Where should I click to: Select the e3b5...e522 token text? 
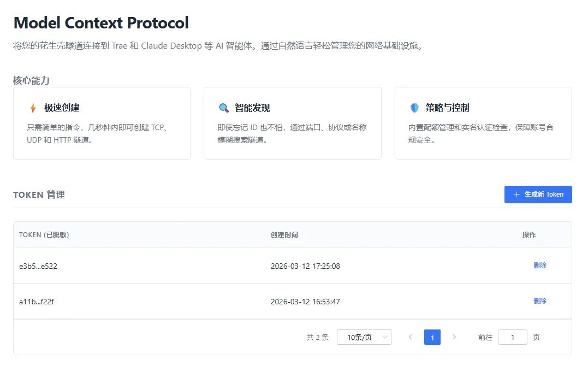(38, 267)
